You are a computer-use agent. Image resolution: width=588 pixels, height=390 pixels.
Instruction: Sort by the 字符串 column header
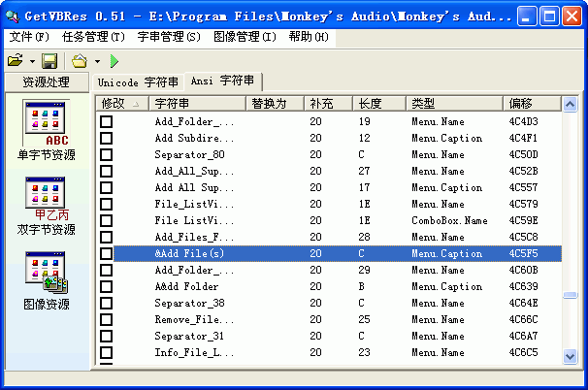[x=197, y=103]
